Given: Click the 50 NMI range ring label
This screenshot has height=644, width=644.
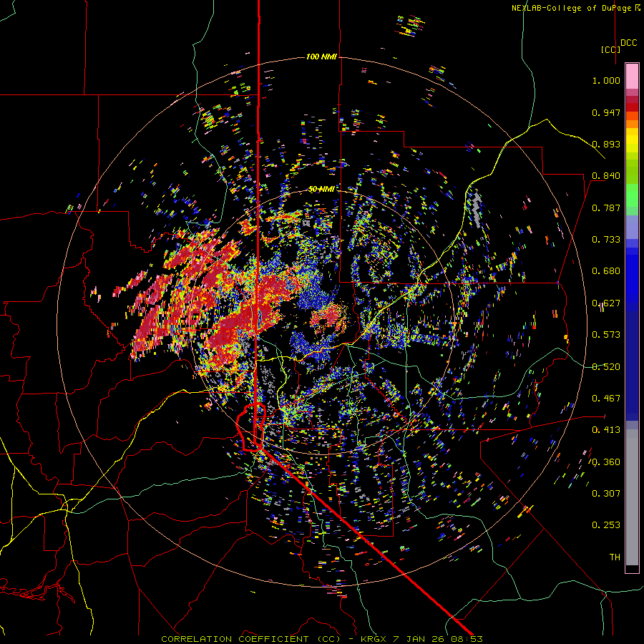Looking at the screenshot, I should [x=321, y=189].
